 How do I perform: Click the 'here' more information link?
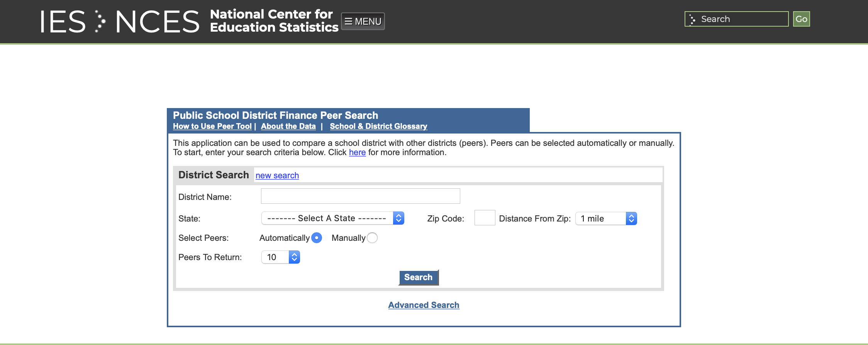coord(357,152)
